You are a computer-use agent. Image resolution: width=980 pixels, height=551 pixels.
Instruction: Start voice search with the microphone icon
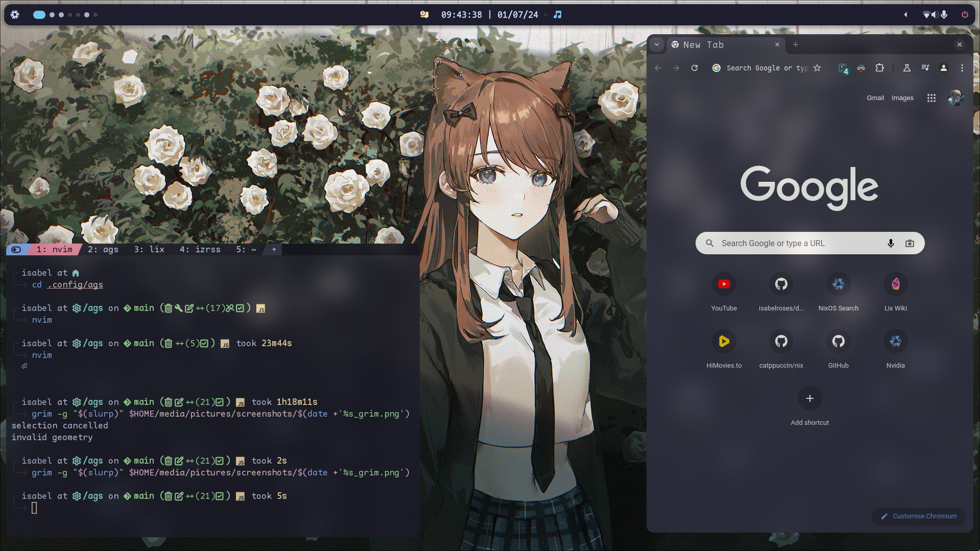[x=891, y=244]
